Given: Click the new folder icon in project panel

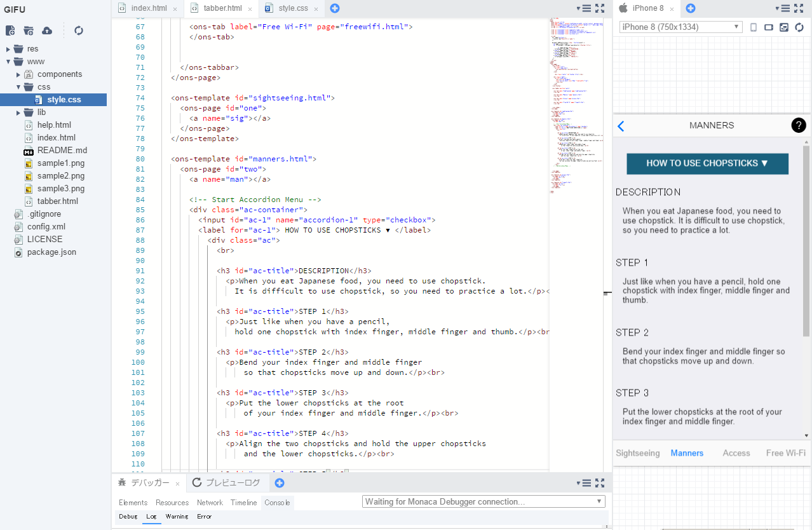Looking at the screenshot, I should tap(29, 31).
